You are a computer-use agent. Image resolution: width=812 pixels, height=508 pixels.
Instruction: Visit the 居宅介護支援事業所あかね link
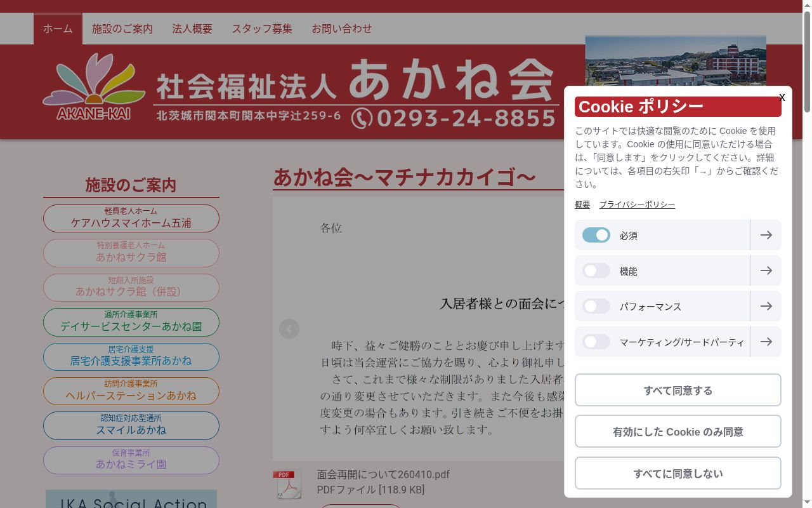click(131, 357)
